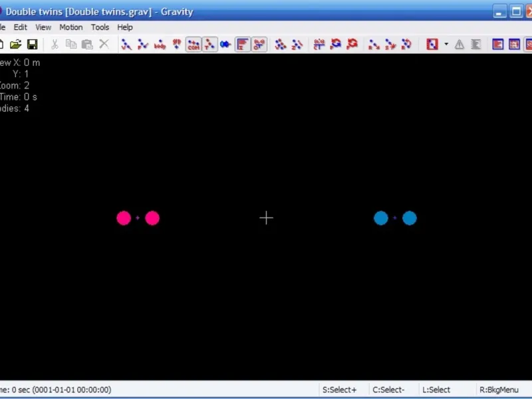532x399 pixels.
Task: Open the Help menu
Action: pyautogui.click(x=125, y=27)
